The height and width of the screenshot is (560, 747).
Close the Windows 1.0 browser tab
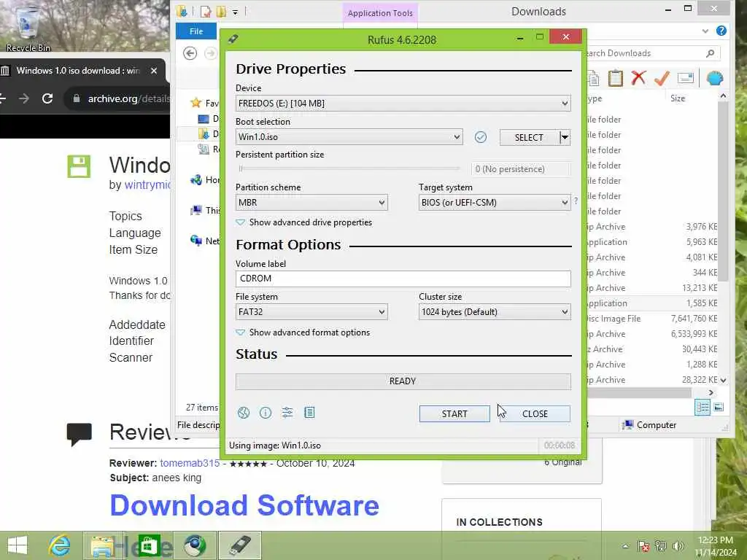pos(154,71)
